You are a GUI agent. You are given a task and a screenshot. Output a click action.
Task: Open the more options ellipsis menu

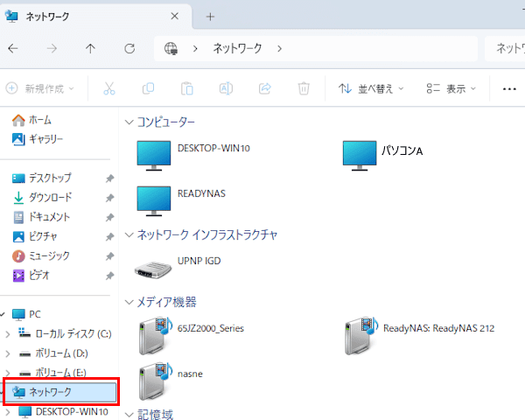[509, 89]
